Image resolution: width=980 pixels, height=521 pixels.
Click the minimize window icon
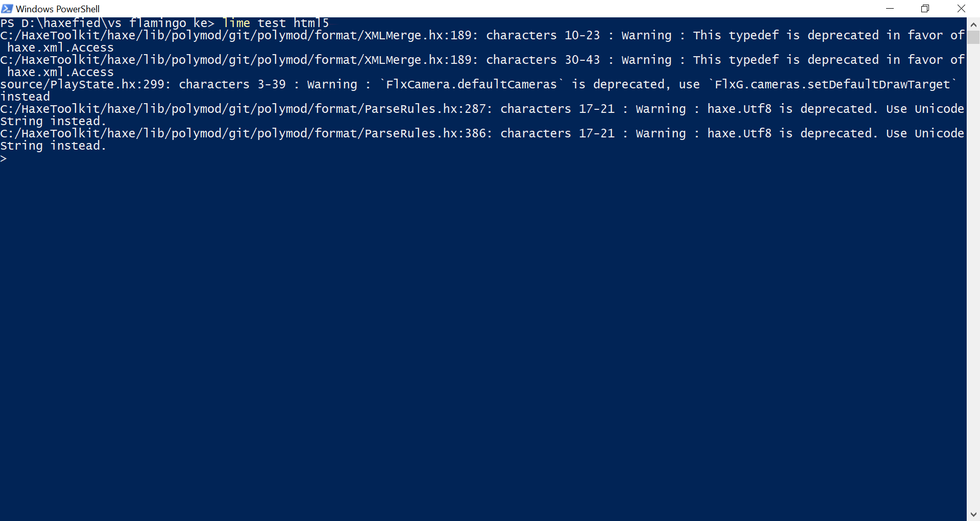pos(890,8)
